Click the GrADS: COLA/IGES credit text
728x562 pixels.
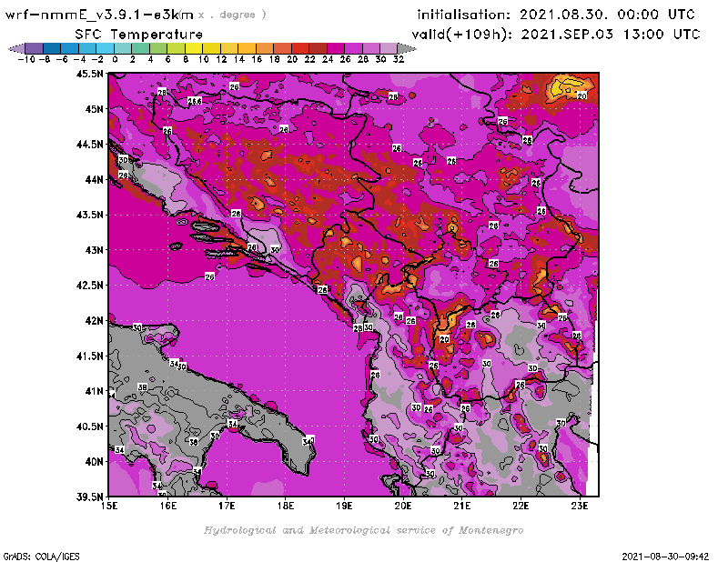coord(41,557)
